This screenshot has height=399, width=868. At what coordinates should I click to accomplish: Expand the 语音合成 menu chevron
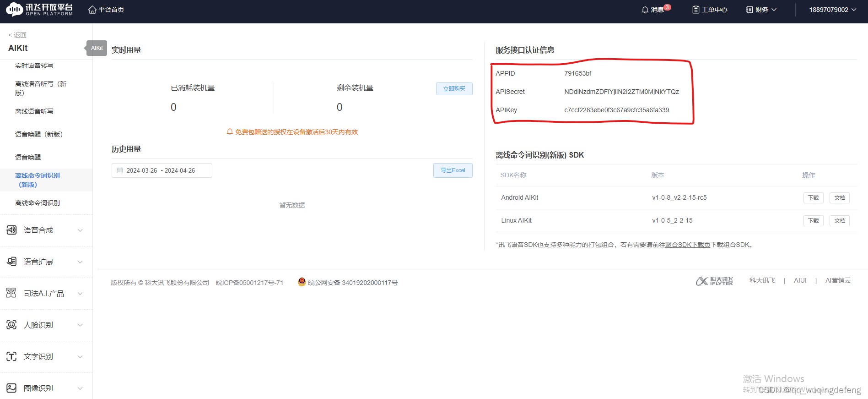(80, 230)
